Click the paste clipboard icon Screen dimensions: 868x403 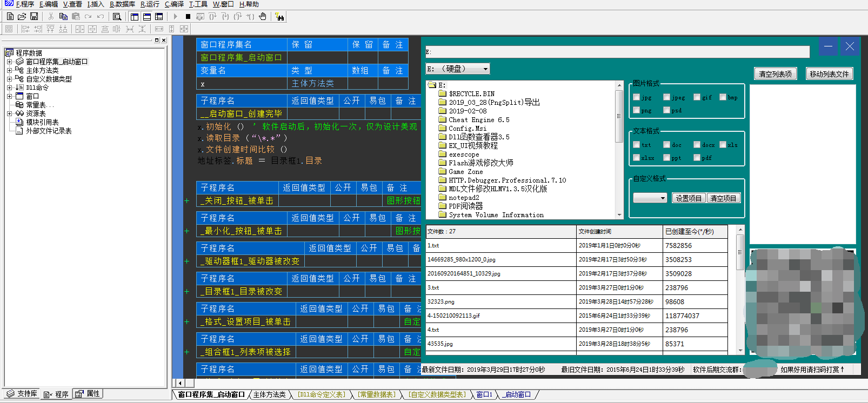pos(76,17)
